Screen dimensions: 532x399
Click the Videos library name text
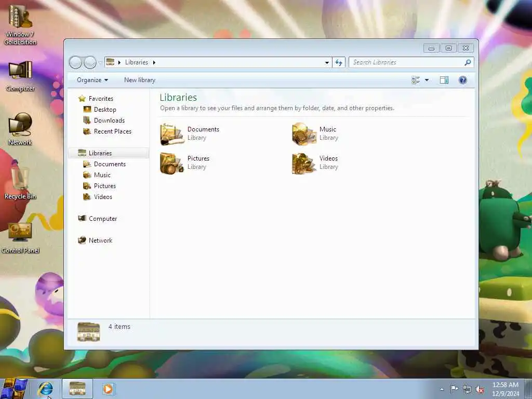tap(328, 158)
